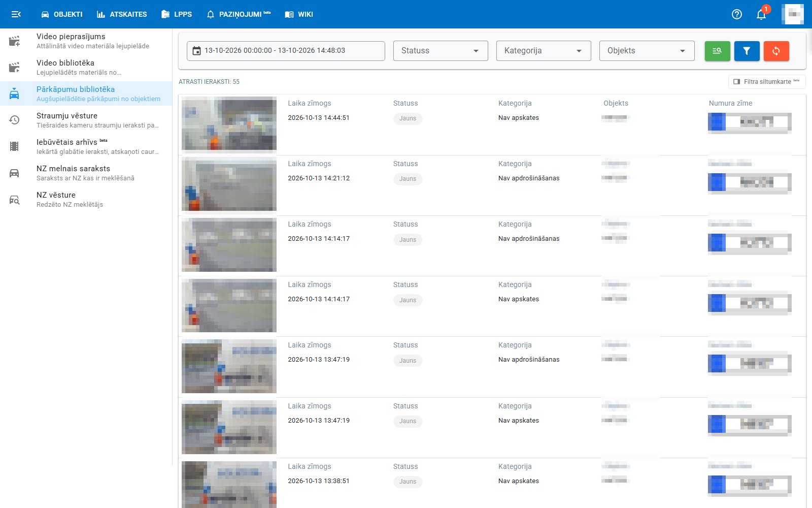Toggle the Filtra siltumkarte heatmap button
Viewport: 812px width, 508px height.
pyautogui.click(x=767, y=82)
